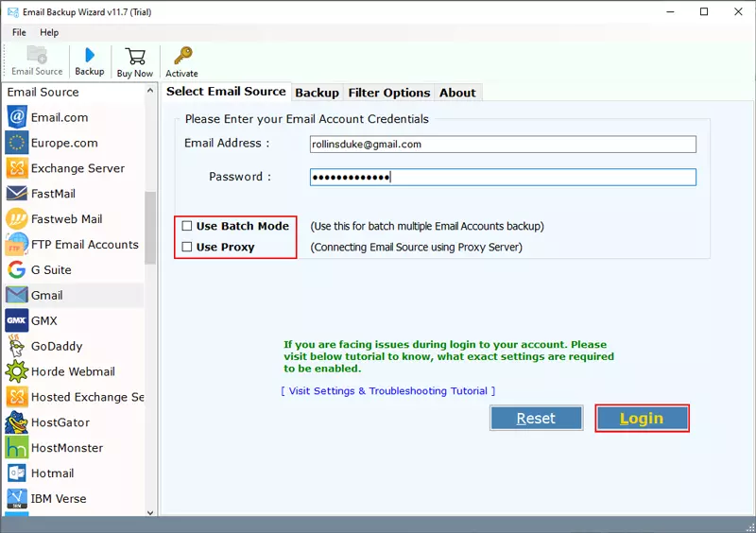Switch to the Select Email Source tab
756x533 pixels.
pyautogui.click(x=226, y=92)
